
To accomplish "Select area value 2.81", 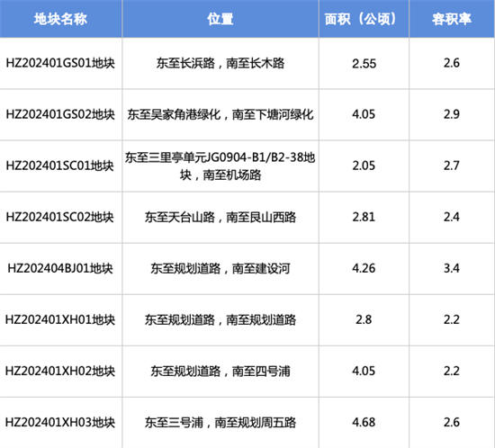I will (364, 217).
